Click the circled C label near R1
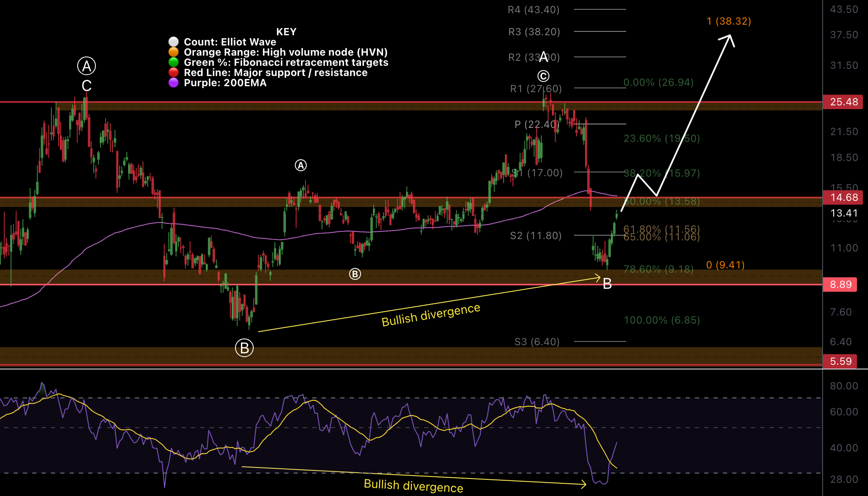Image resolution: width=868 pixels, height=496 pixels. click(x=543, y=76)
